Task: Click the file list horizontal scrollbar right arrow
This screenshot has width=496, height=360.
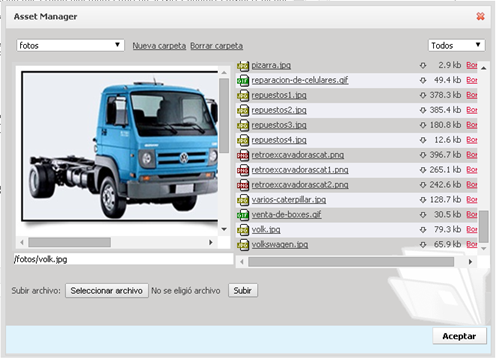Action: pyautogui.click(x=470, y=262)
